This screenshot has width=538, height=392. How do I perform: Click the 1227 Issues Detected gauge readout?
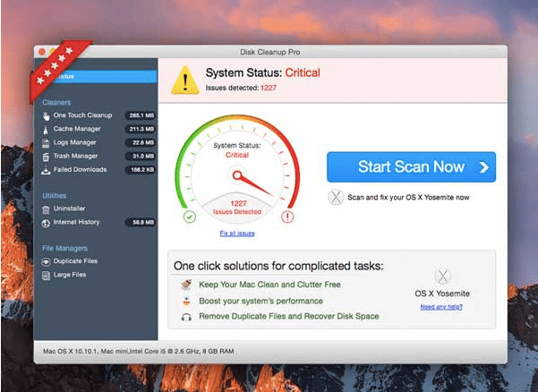click(x=237, y=208)
